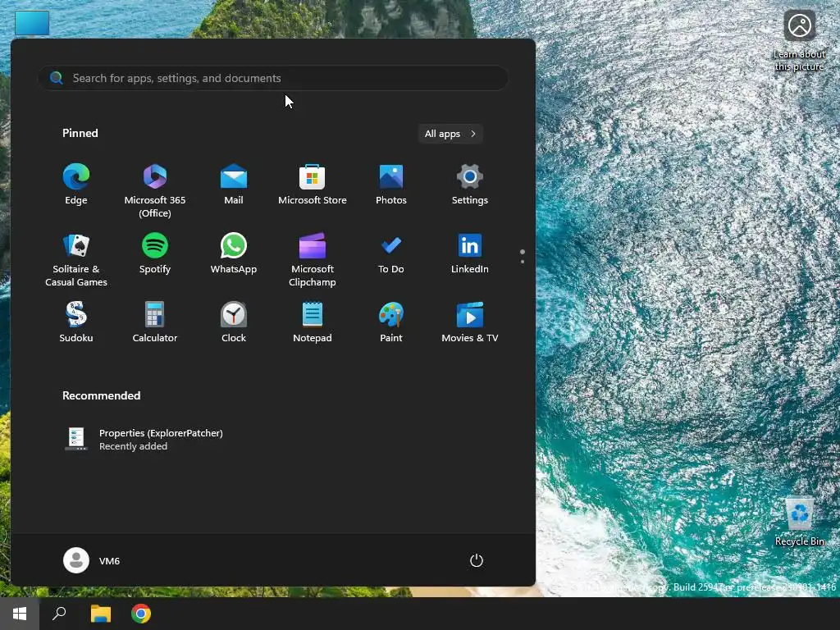Go to next pinned apps page dot
This screenshot has width=840, height=630.
pos(523,262)
